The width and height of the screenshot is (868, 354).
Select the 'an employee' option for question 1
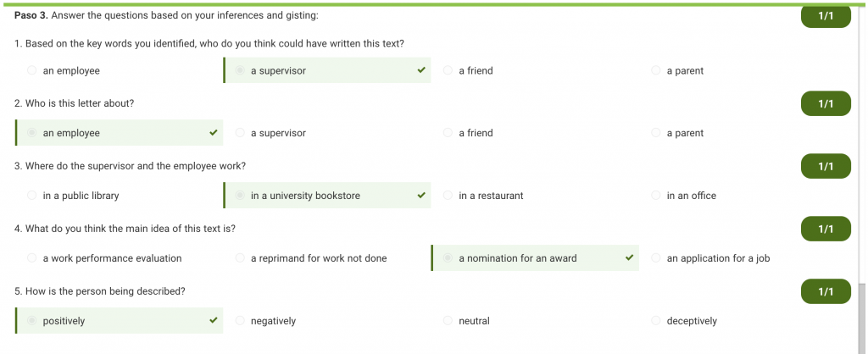pyautogui.click(x=32, y=71)
